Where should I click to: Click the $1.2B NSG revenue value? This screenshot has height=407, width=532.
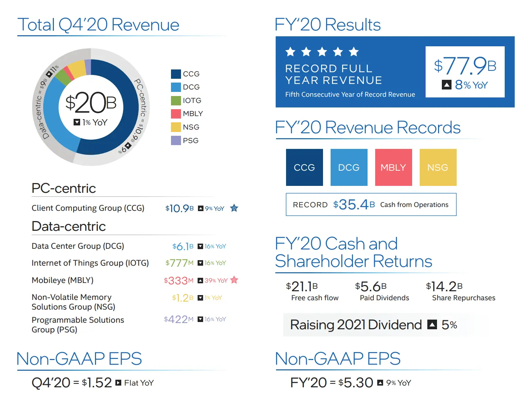point(183,298)
